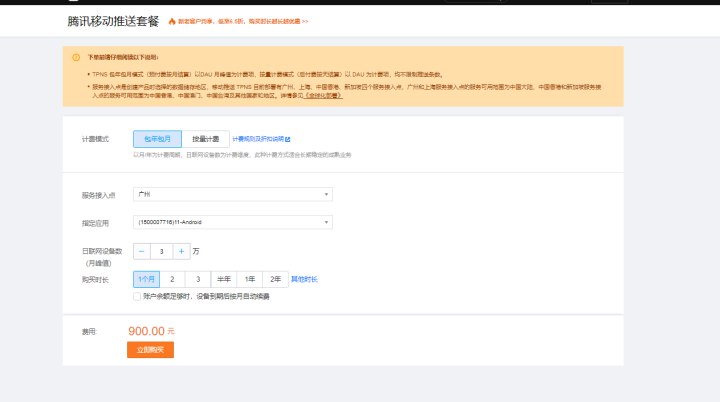The height and width of the screenshot is (402, 720).
Task: Select the 3 months purchase duration
Action: (x=198, y=279)
